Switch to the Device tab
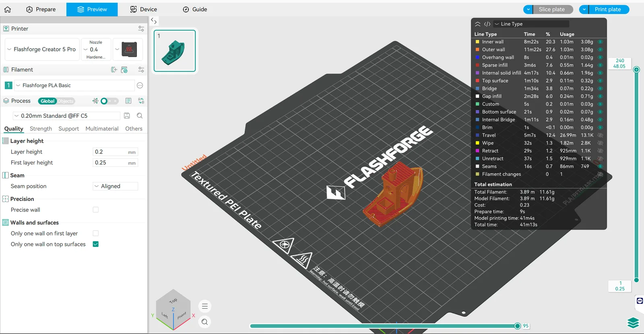 pyautogui.click(x=144, y=9)
